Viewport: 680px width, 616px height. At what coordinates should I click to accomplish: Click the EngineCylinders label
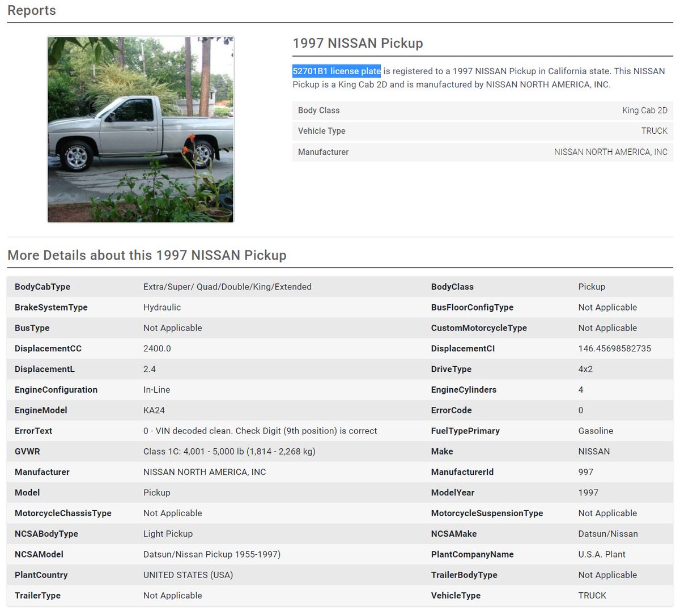coord(464,390)
